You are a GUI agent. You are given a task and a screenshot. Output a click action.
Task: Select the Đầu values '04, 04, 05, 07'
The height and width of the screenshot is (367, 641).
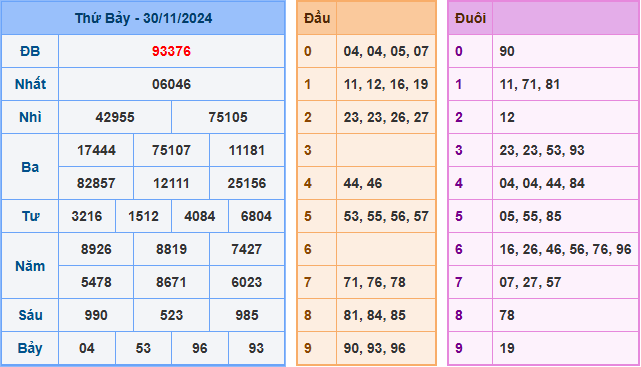(x=386, y=51)
